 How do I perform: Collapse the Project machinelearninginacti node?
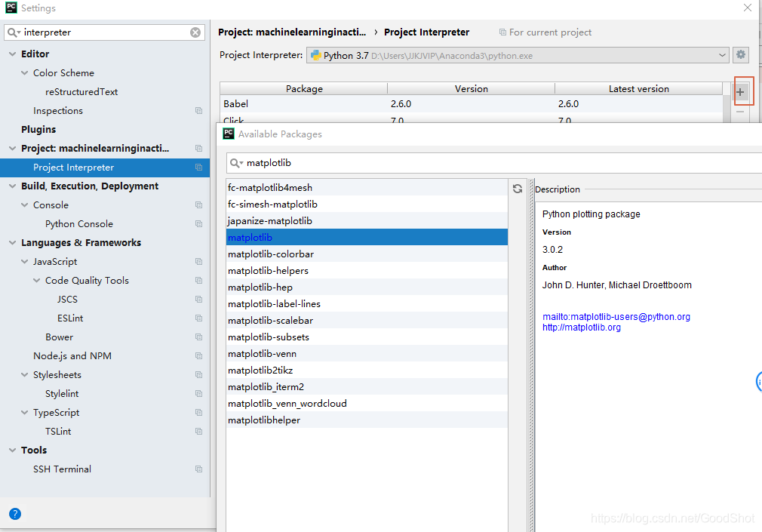coord(13,149)
